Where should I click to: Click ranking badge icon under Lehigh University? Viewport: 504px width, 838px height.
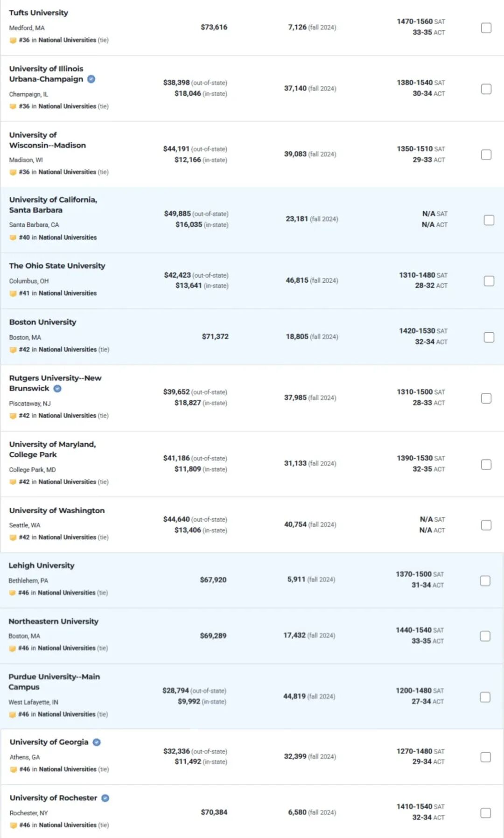(x=12, y=593)
